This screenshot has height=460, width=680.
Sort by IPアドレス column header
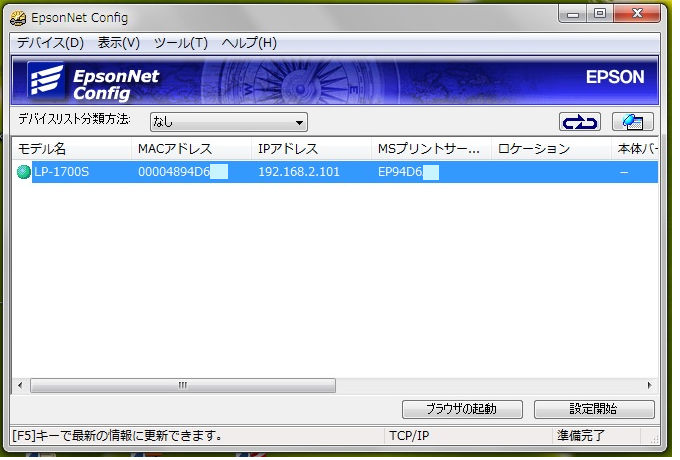click(x=311, y=149)
